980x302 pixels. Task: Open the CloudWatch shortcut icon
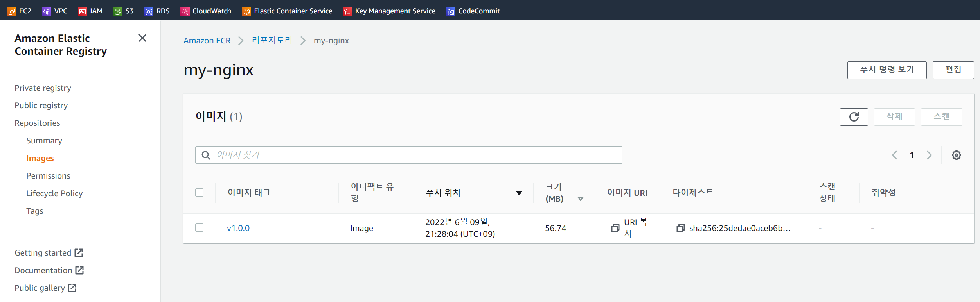point(185,11)
